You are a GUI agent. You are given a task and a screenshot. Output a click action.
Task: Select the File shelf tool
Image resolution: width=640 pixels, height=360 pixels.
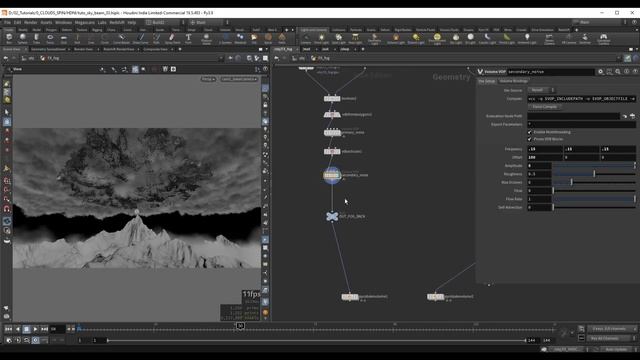click(254, 38)
